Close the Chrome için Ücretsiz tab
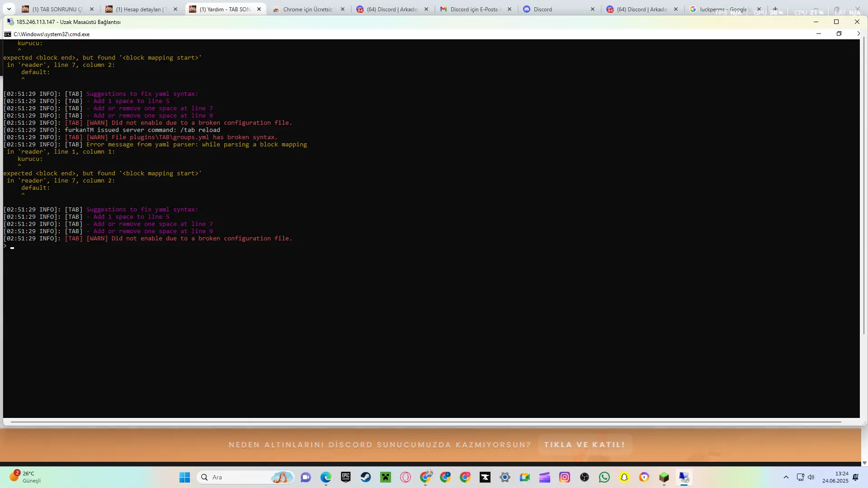Image resolution: width=868 pixels, height=488 pixels. [343, 9]
